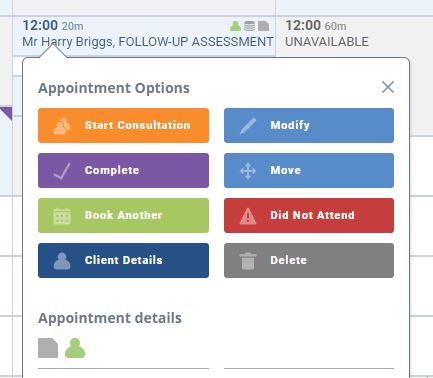Click the Start Consultation button
The image size is (433, 378).
pyautogui.click(x=123, y=125)
